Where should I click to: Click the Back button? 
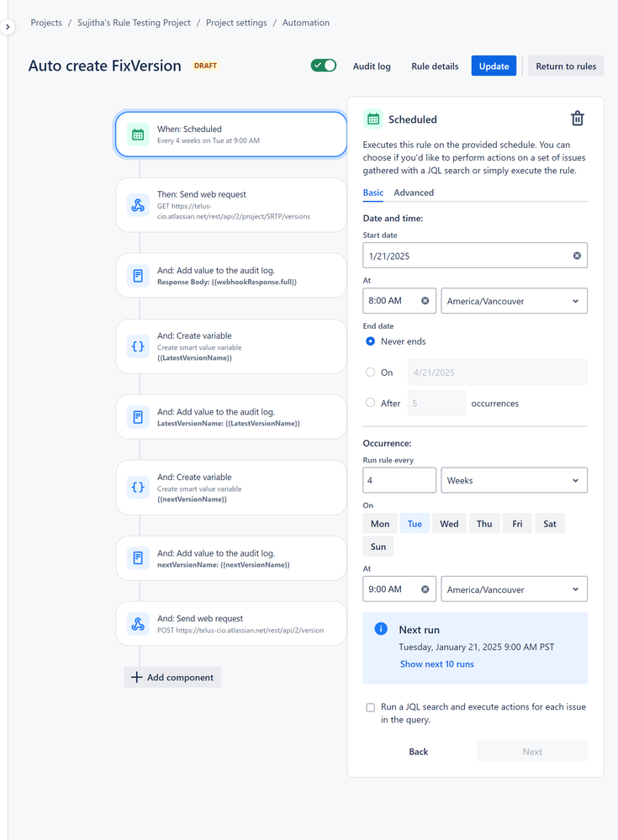point(418,752)
